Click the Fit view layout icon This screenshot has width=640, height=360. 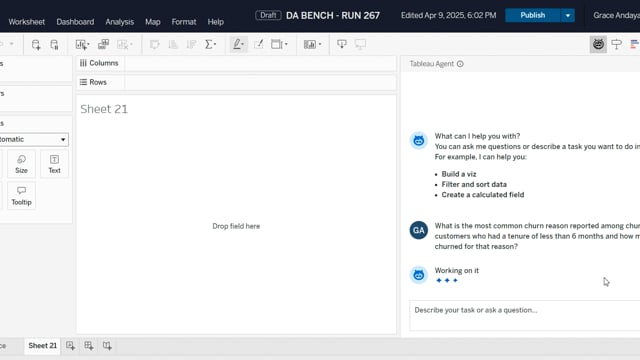coord(277,44)
